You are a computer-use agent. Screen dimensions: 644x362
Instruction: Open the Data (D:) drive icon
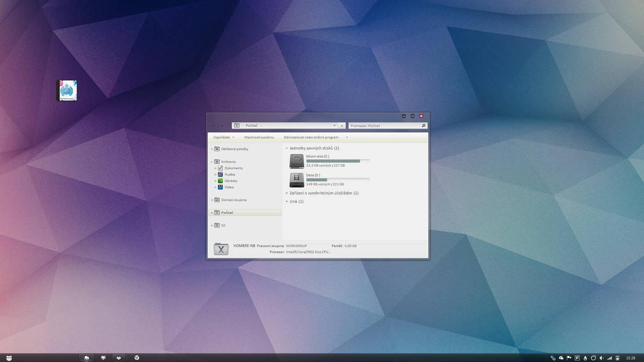pyautogui.click(x=297, y=180)
